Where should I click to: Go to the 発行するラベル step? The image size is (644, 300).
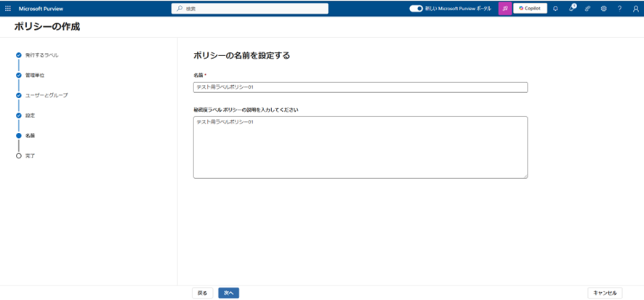coord(41,55)
